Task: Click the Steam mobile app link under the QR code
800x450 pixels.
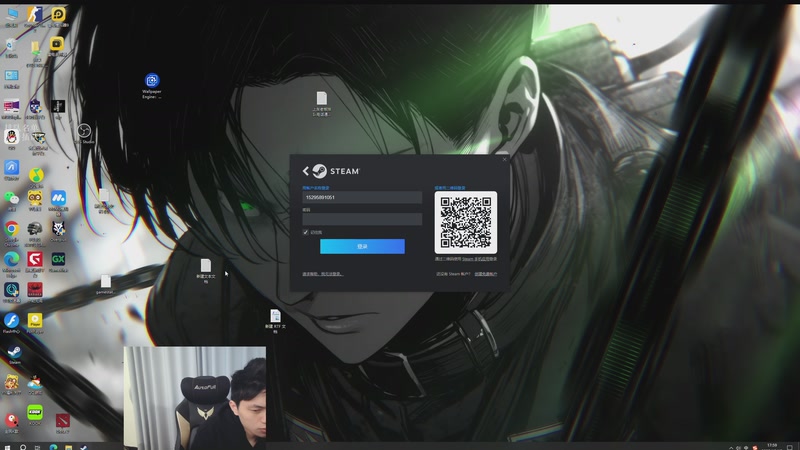Action: click(x=480, y=259)
